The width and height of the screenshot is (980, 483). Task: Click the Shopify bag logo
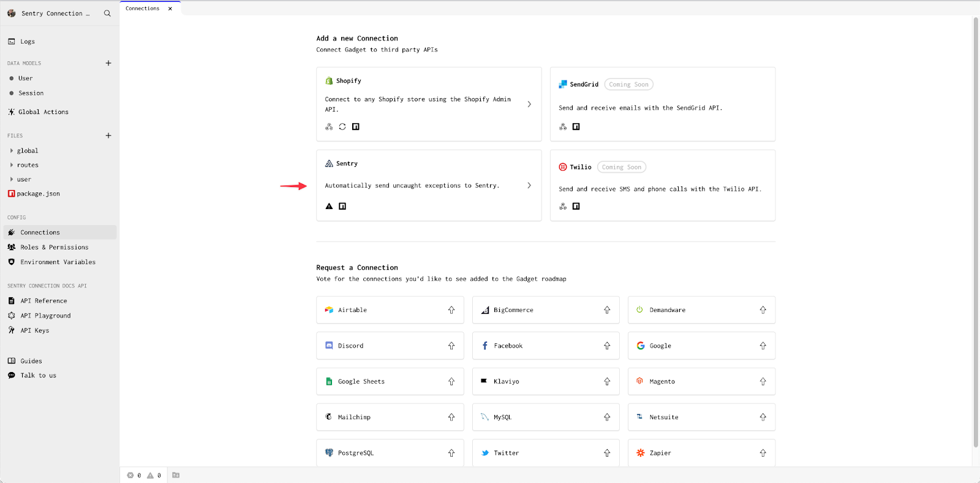(329, 81)
